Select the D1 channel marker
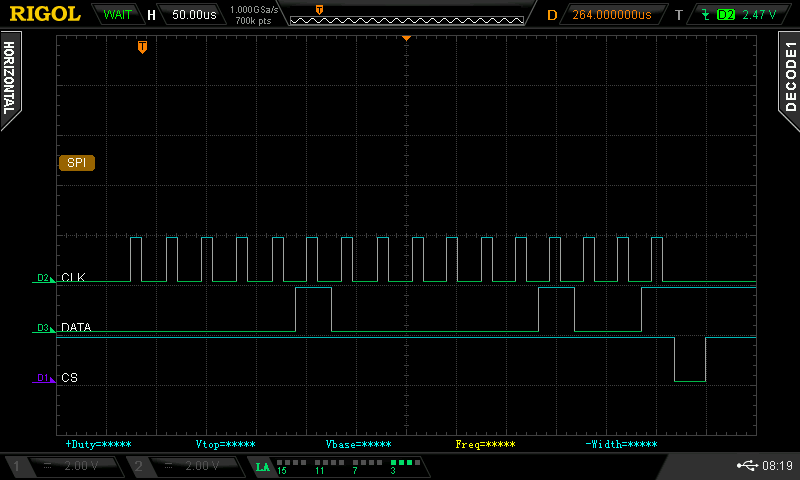Screen dimensions: 800x480 coord(44,378)
